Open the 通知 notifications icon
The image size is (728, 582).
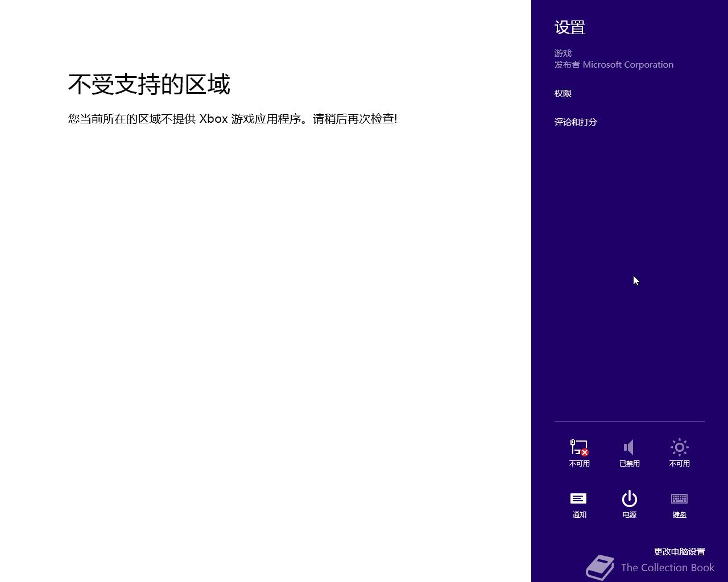579,504
